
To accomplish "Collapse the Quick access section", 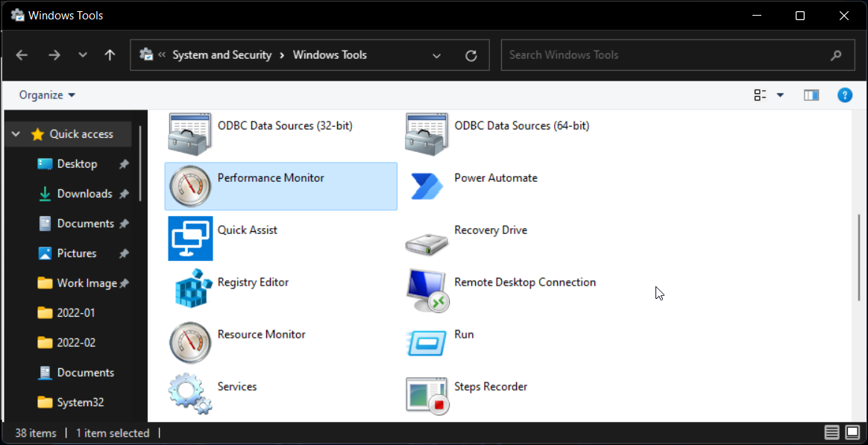I will click(16, 134).
